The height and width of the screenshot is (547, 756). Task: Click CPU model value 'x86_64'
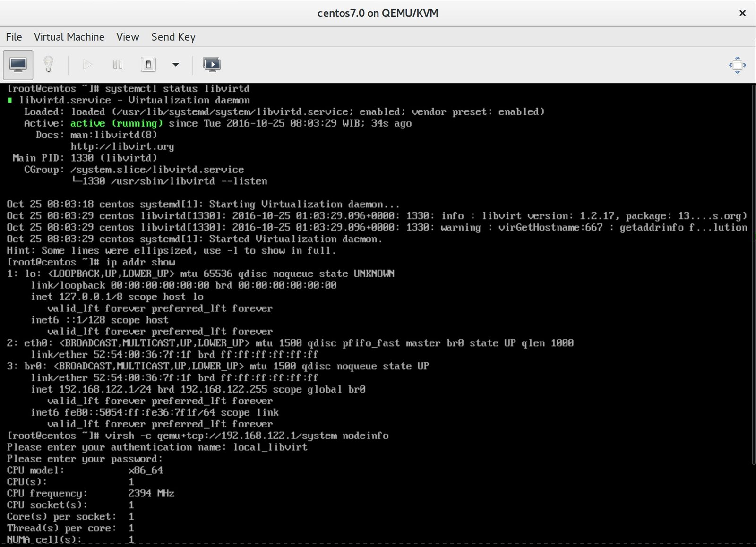146,470
